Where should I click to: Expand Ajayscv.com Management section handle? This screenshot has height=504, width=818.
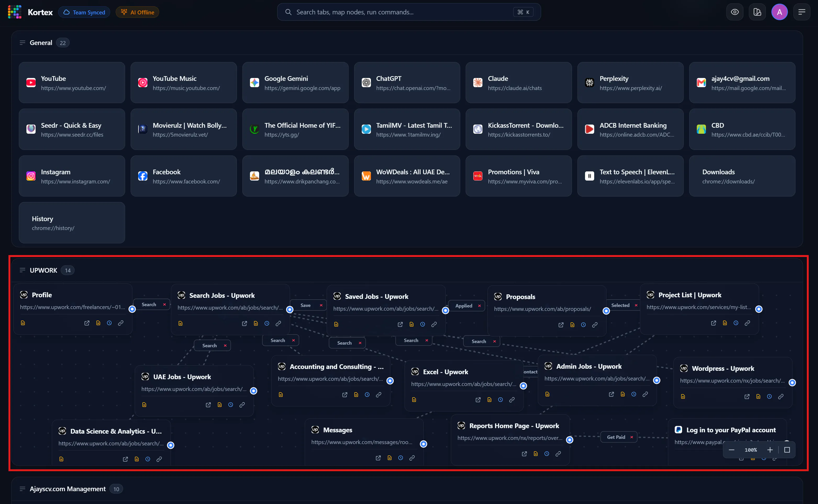tap(22, 489)
